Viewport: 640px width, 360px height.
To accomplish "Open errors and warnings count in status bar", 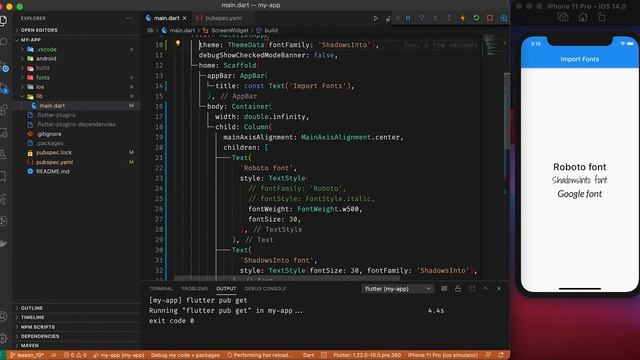I will (x=75, y=355).
